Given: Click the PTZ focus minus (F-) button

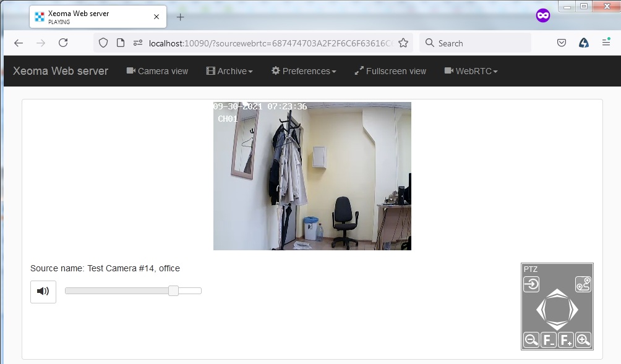Looking at the screenshot, I should click(x=549, y=340).
